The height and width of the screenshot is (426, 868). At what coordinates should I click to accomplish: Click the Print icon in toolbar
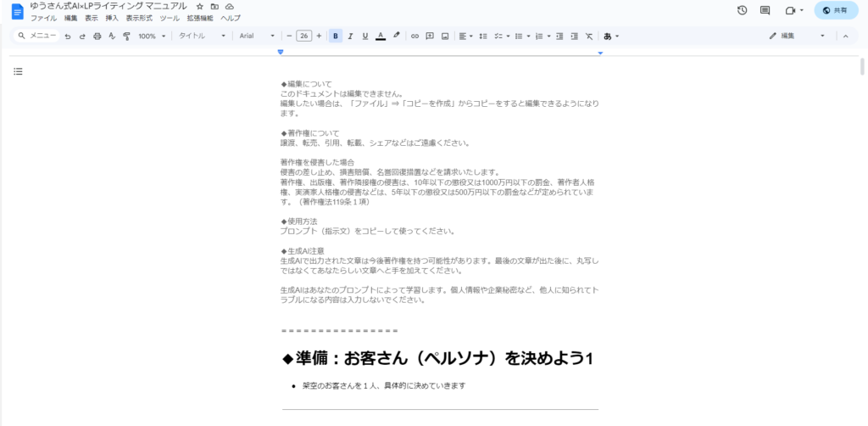[97, 36]
